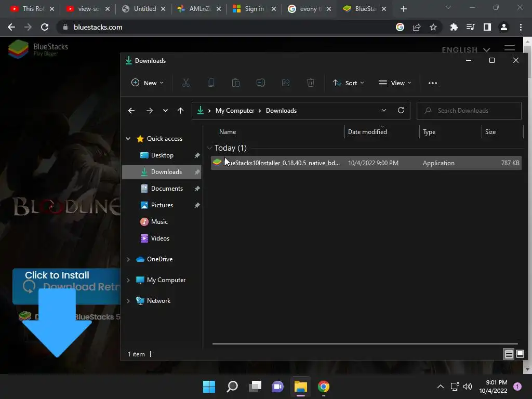
Task: Click the Copy icon in Explorer toolbar
Action: click(x=211, y=83)
